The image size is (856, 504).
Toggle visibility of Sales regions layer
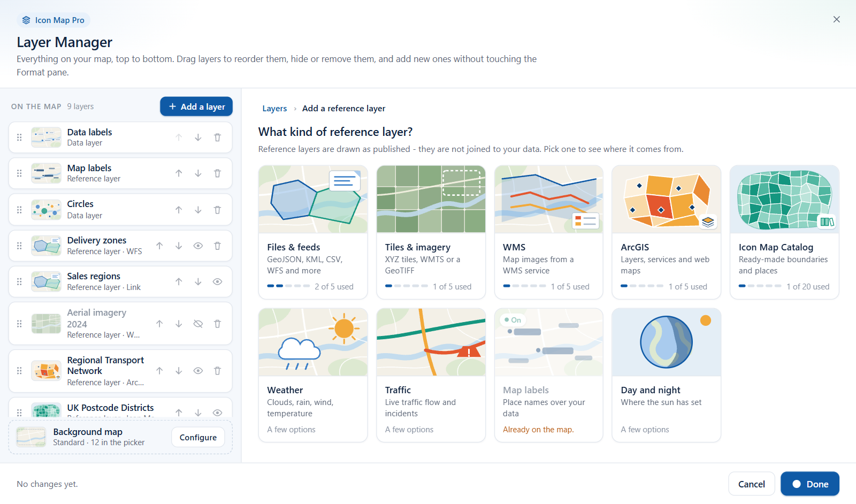[x=217, y=281]
